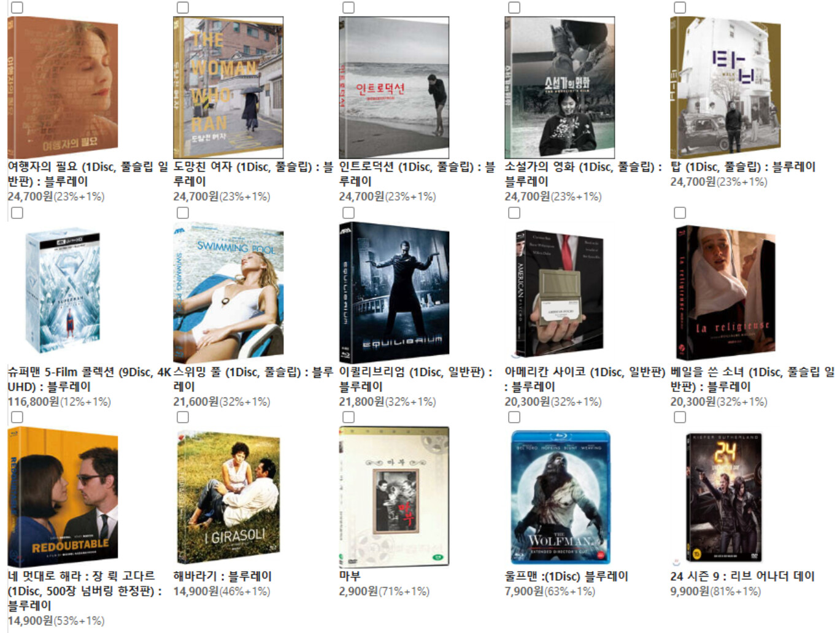The image size is (840, 633).
Task: Select the 21,600원 price under 스위밍 풀
Action: pos(196,402)
